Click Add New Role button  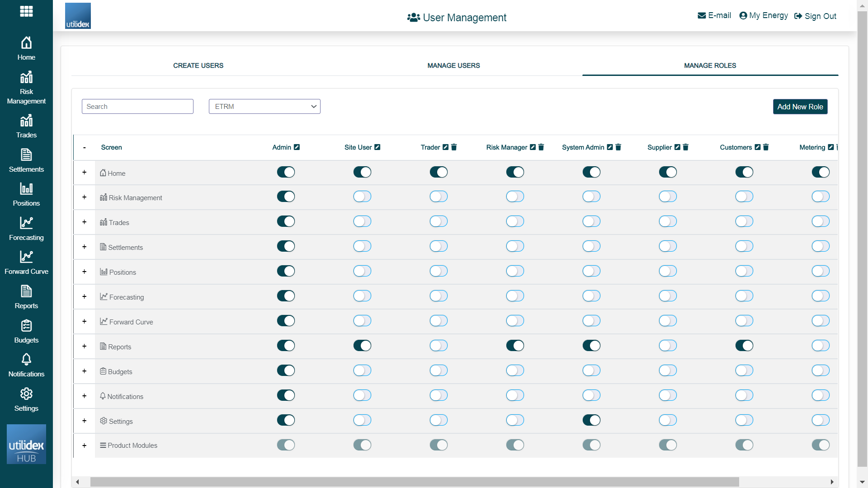pyautogui.click(x=800, y=107)
